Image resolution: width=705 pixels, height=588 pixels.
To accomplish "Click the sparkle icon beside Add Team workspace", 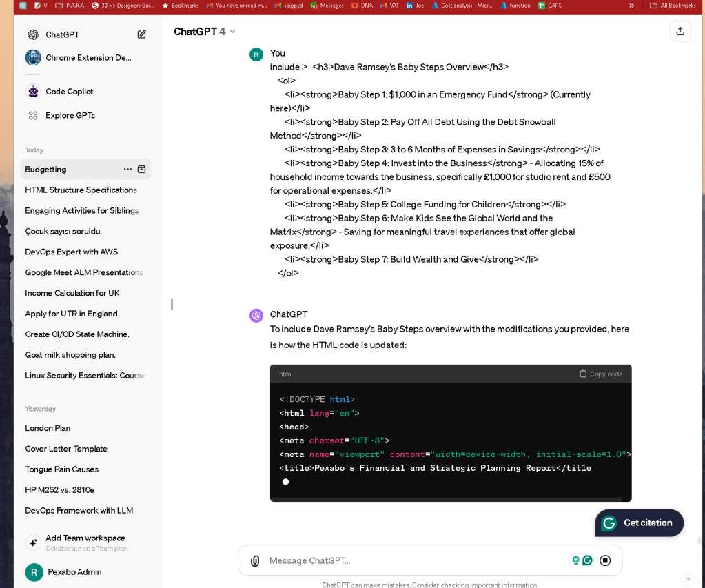I will pos(33,543).
